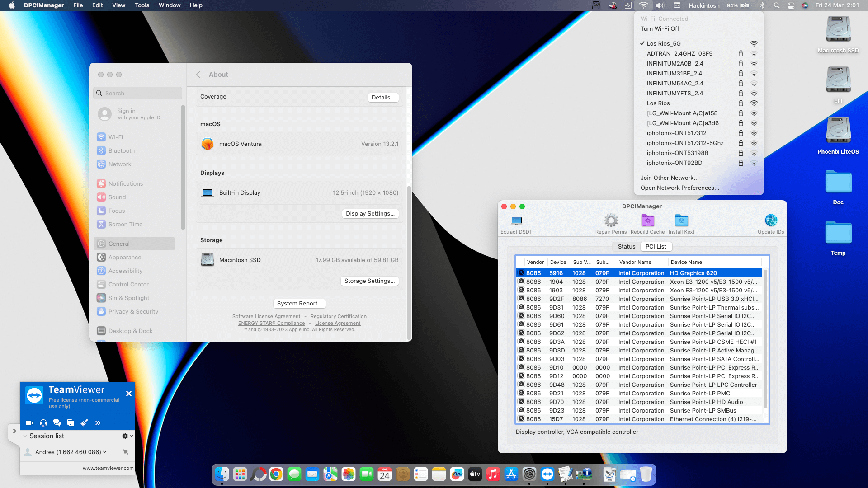Click TeamViewer headset audio icon
The image size is (868, 488).
(x=43, y=423)
